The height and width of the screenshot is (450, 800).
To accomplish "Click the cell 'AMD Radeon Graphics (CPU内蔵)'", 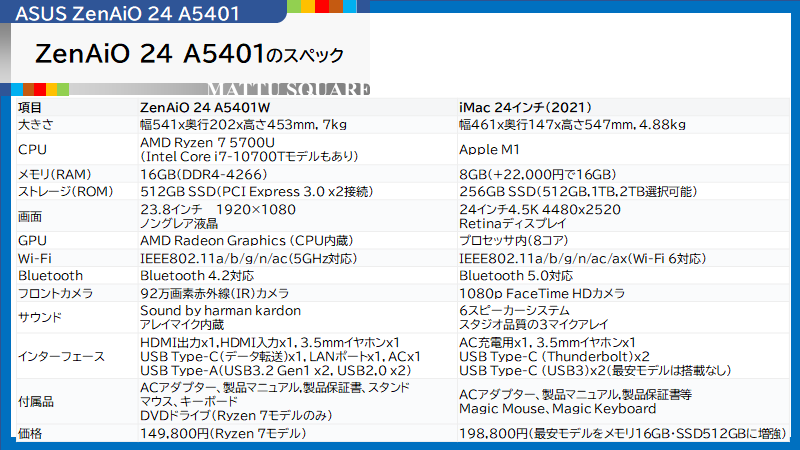I will coord(247,241).
